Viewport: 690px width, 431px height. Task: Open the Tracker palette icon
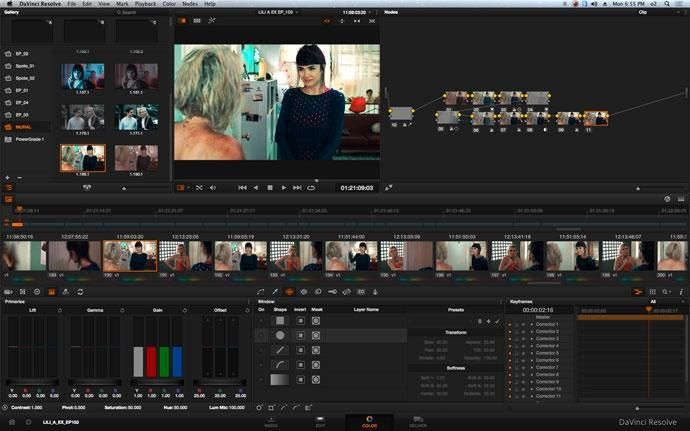pos(304,291)
